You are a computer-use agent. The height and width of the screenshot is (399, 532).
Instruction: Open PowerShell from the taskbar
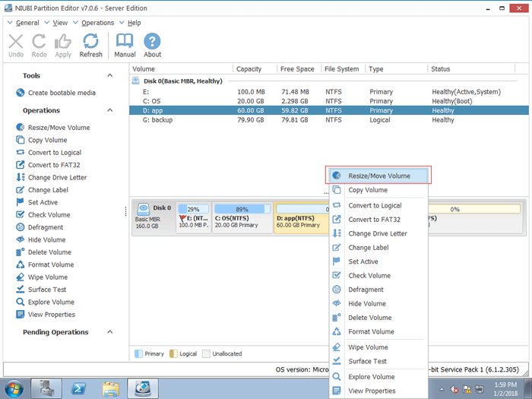(78, 388)
